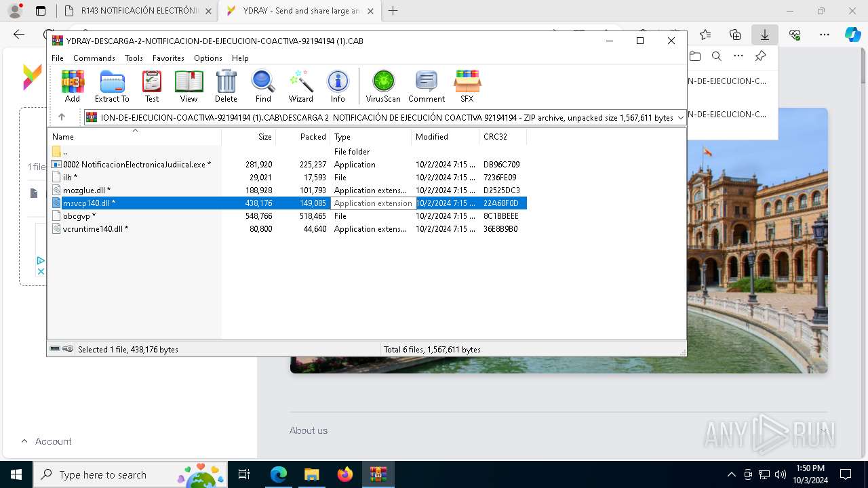The width and height of the screenshot is (868, 488).
Task: Open downloads folder icon in panel
Action: (694, 56)
